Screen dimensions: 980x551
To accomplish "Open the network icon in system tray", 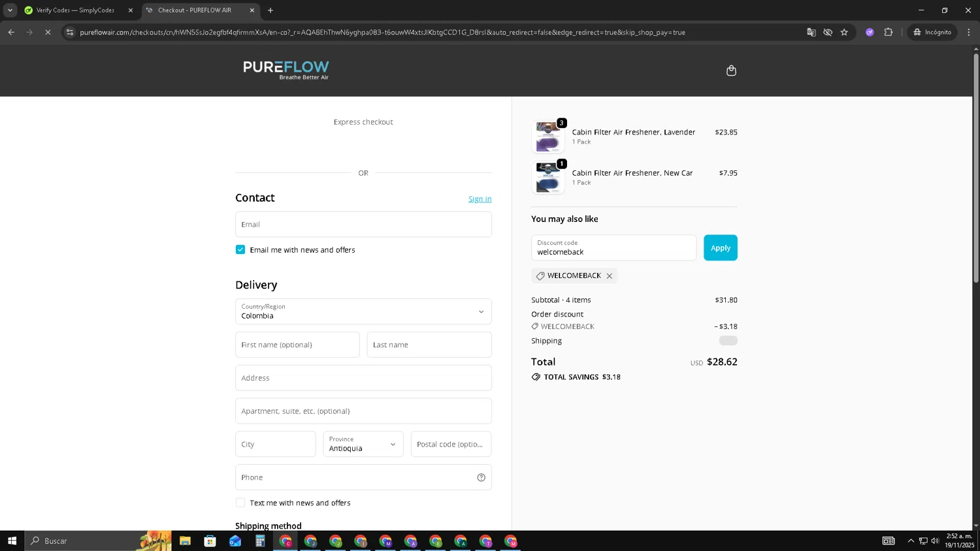I will [x=923, y=541].
